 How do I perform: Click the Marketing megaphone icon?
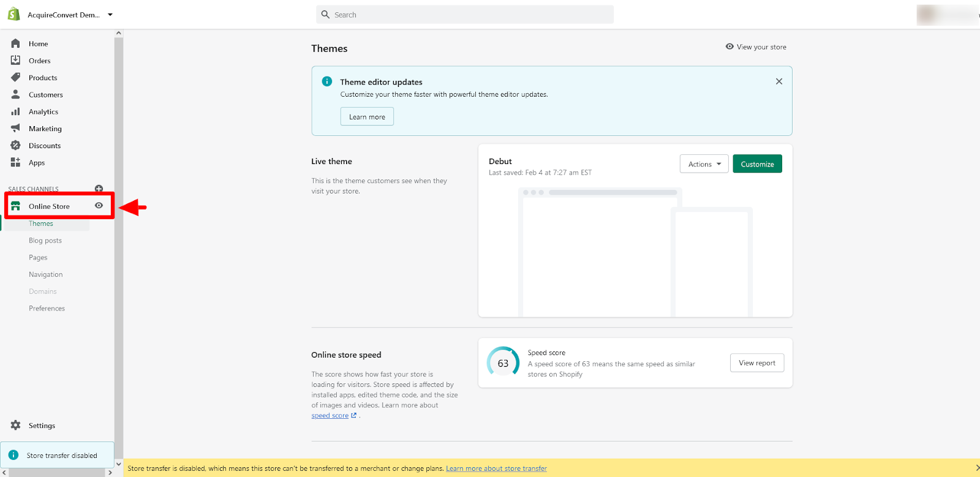click(x=16, y=129)
